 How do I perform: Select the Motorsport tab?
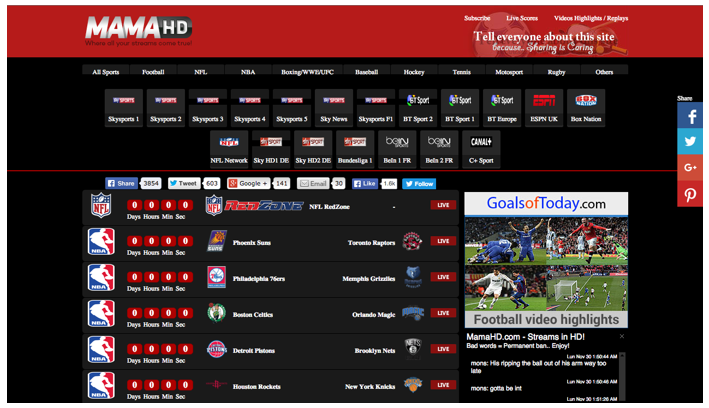tap(509, 72)
